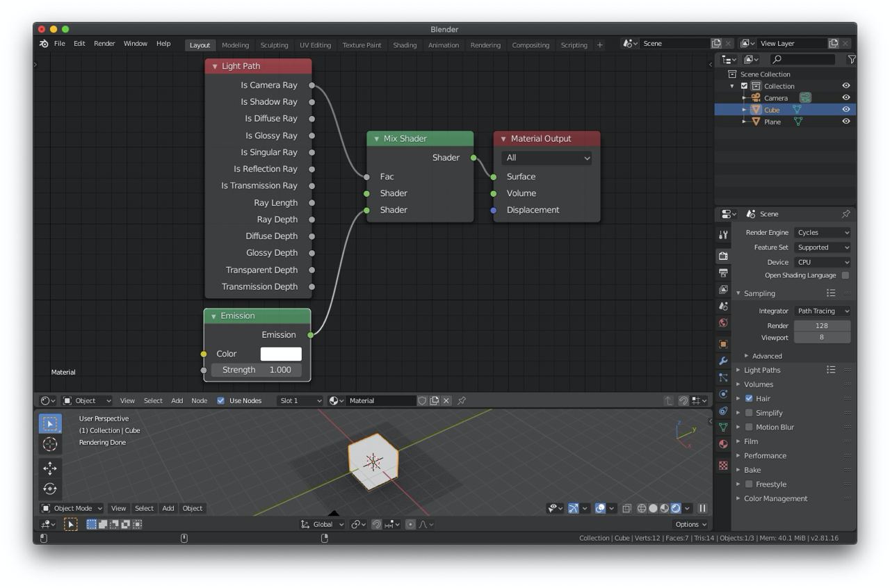Open the Blender logo menu
Viewport: 890px width, 588px height.
tap(44, 44)
